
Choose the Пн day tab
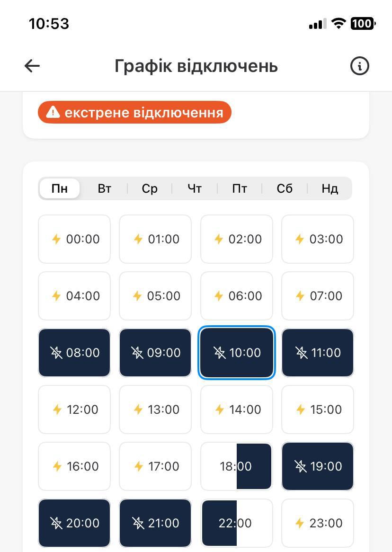[60, 188]
